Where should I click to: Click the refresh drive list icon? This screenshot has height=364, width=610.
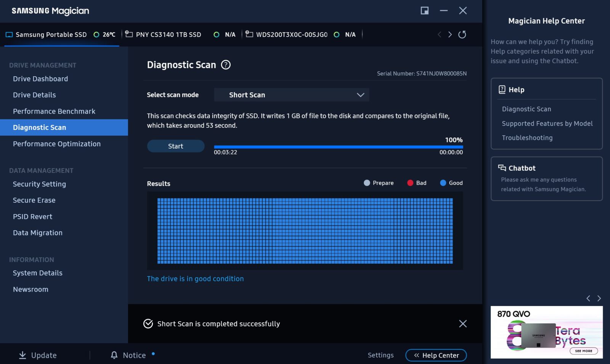(462, 35)
